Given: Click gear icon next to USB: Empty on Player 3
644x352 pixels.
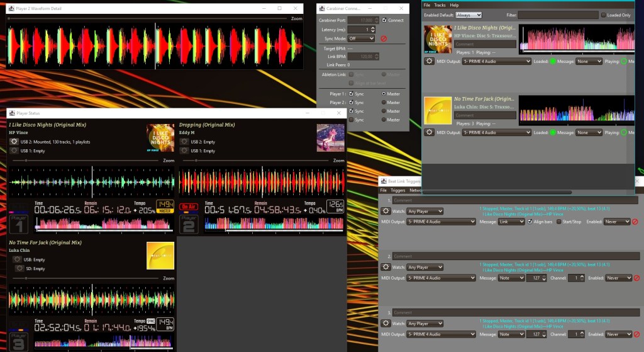Looking at the screenshot, I should coord(17,259).
